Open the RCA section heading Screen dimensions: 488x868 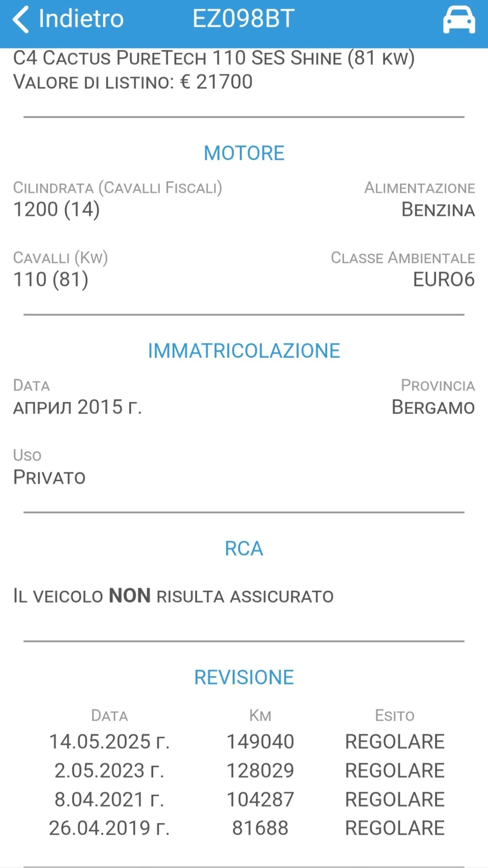pyautogui.click(x=244, y=549)
